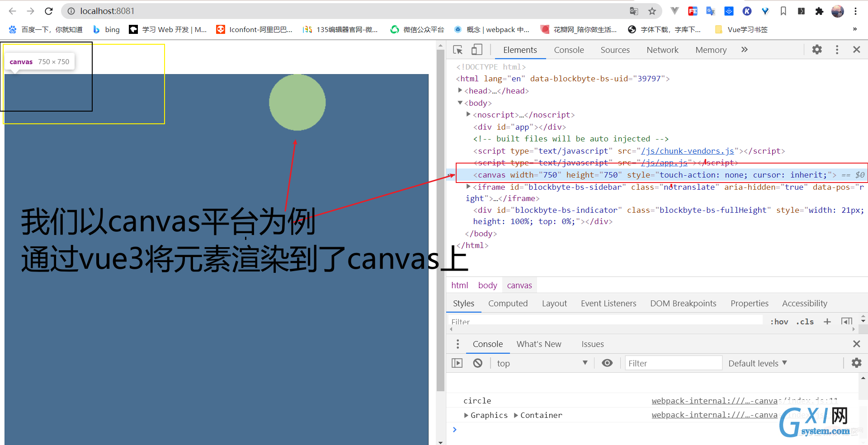868x445 pixels.
Task: Open the Google Translate extension icon
Action: (711, 11)
